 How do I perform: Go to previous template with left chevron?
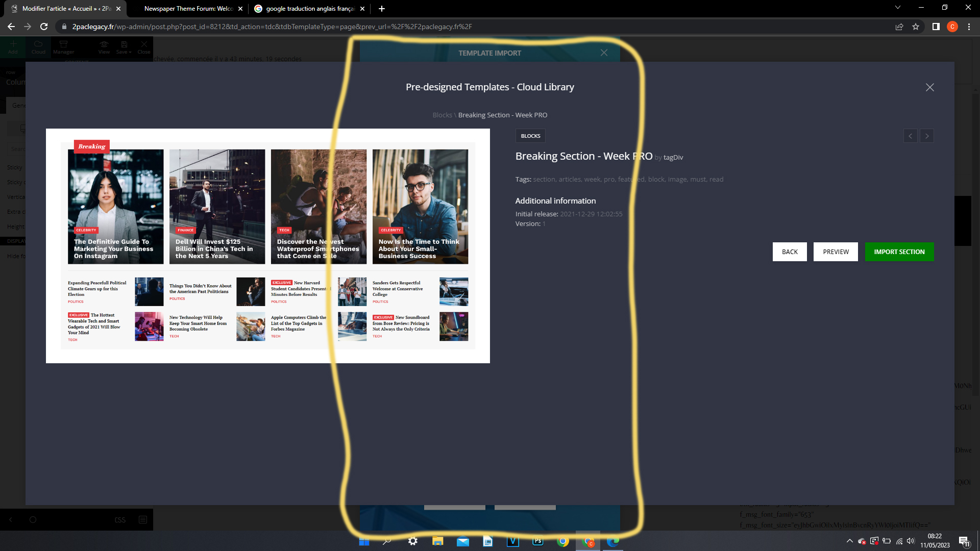coord(910,136)
